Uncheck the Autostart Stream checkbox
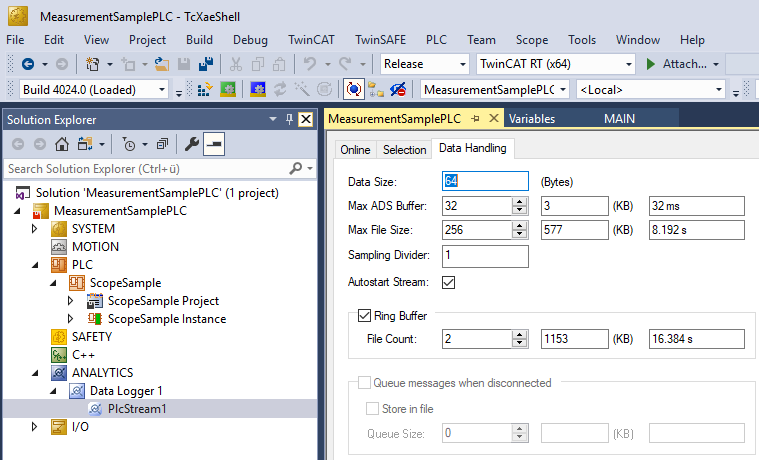The width and height of the screenshot is (759, 460). coord(449,282)
